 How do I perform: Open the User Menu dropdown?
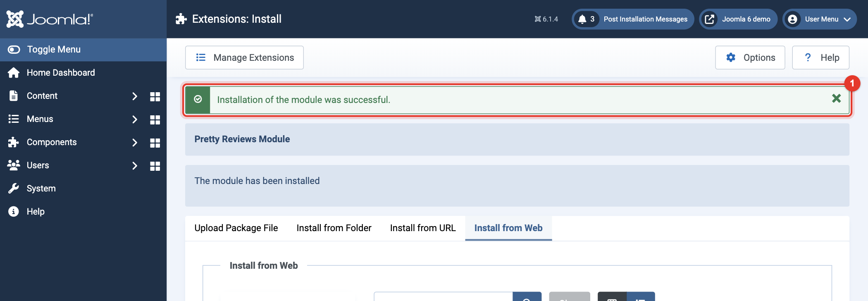[820, 19]
